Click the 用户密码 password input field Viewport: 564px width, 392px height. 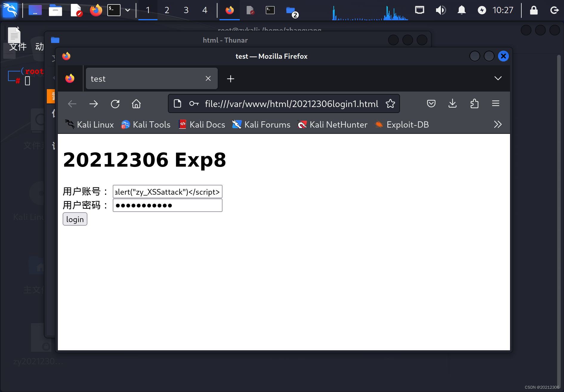coord(167,205)
